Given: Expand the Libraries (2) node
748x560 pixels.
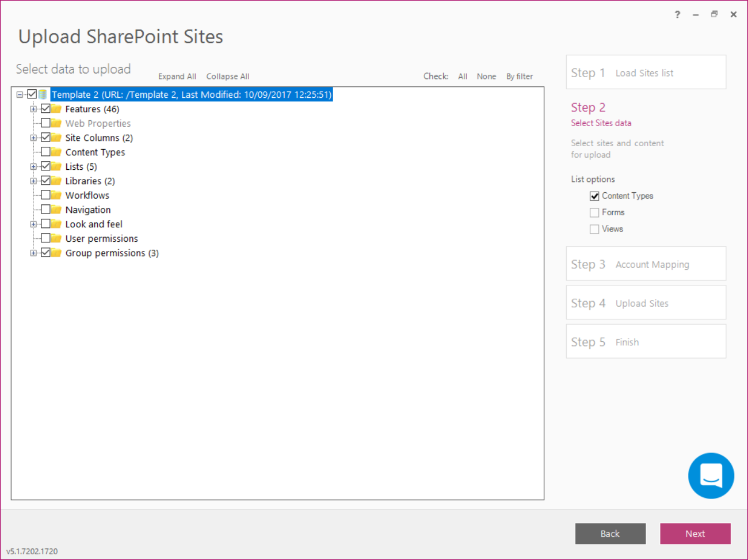Looking at the screenshot, I should tap(33, 181).
